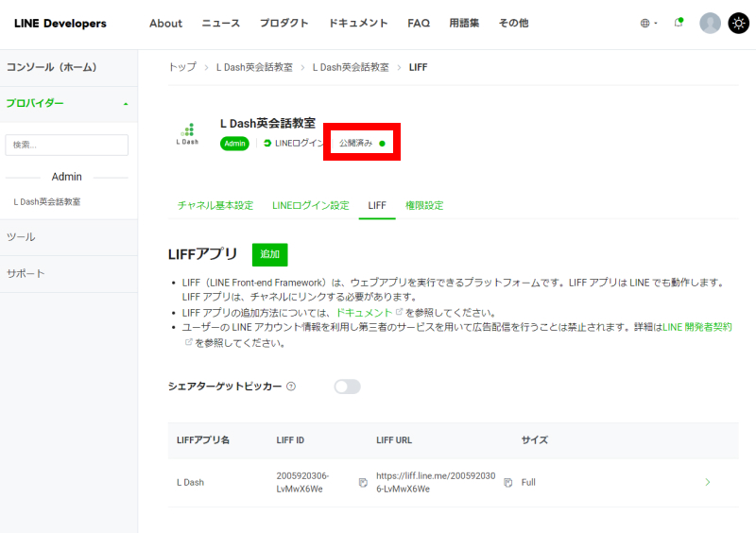Open the ドキュメント link in description
Viewport: 756px width, 533px height.
point(364,313)
